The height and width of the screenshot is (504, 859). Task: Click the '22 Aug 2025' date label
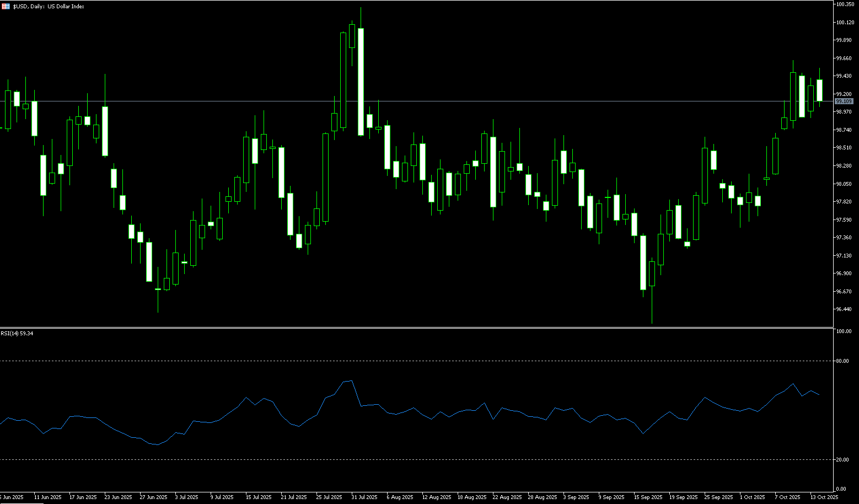point(507,497)
